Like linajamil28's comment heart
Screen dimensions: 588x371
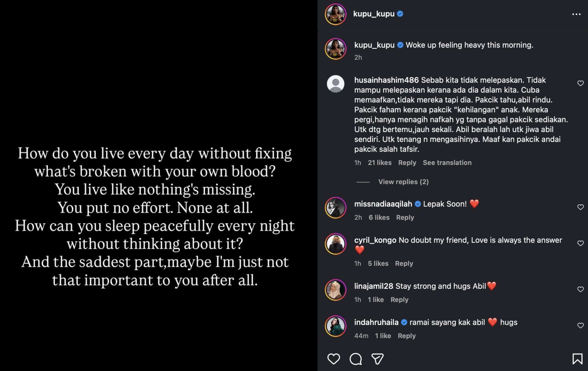tap(580, 289)
